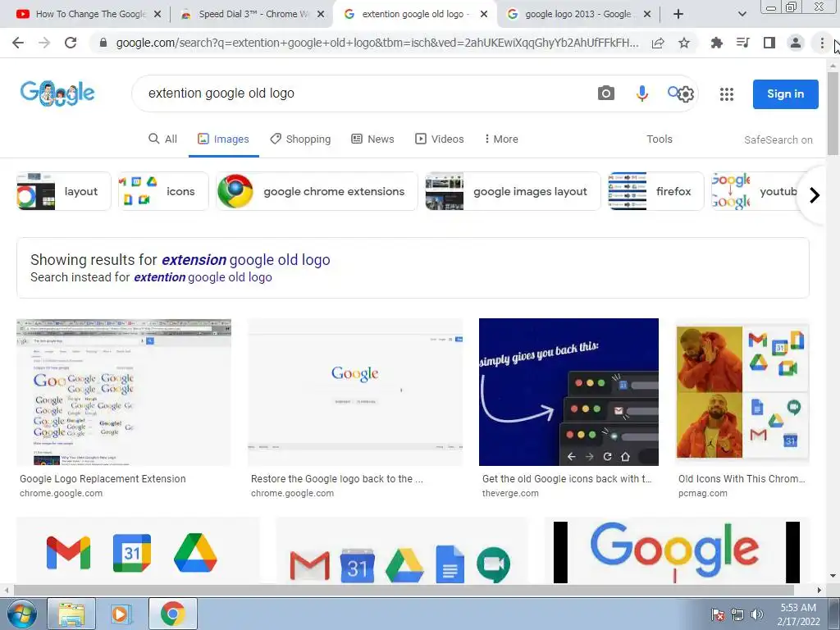Expand the More search options menu
Screen dimensions: 840x630
pos(501,139)
